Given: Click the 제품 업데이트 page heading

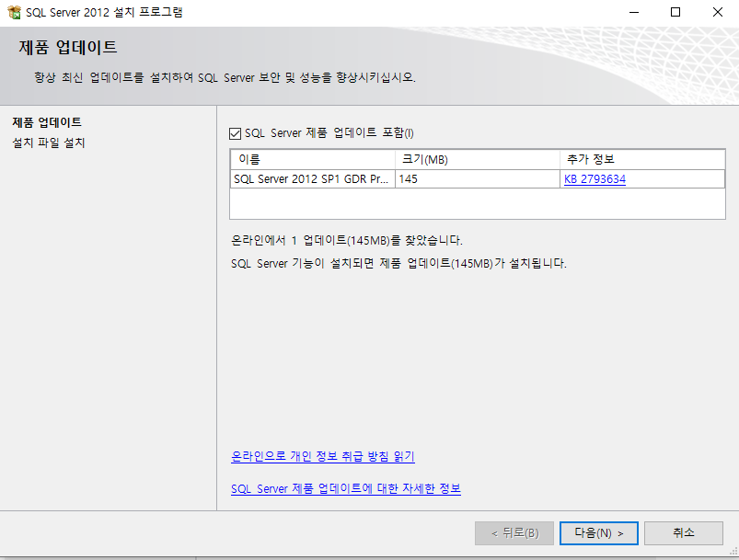Looking at the screenshot, I should [x=68, y=48].
